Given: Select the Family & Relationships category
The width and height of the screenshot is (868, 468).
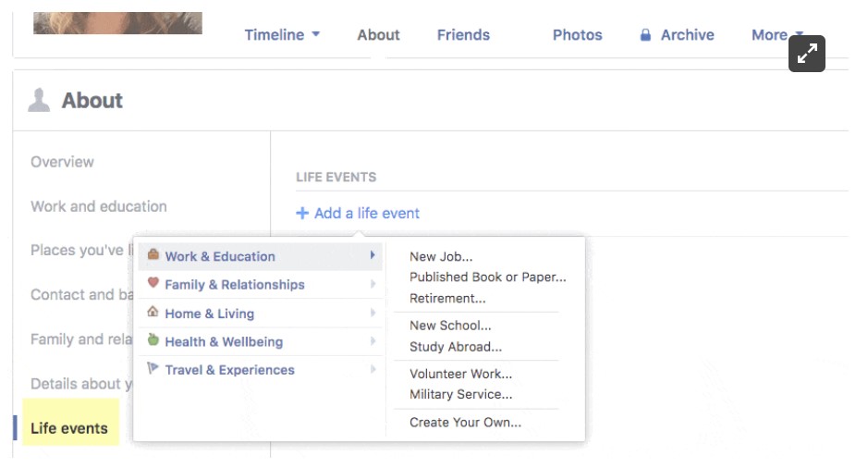Looking at the screenshot, I should tap(260, 285).
